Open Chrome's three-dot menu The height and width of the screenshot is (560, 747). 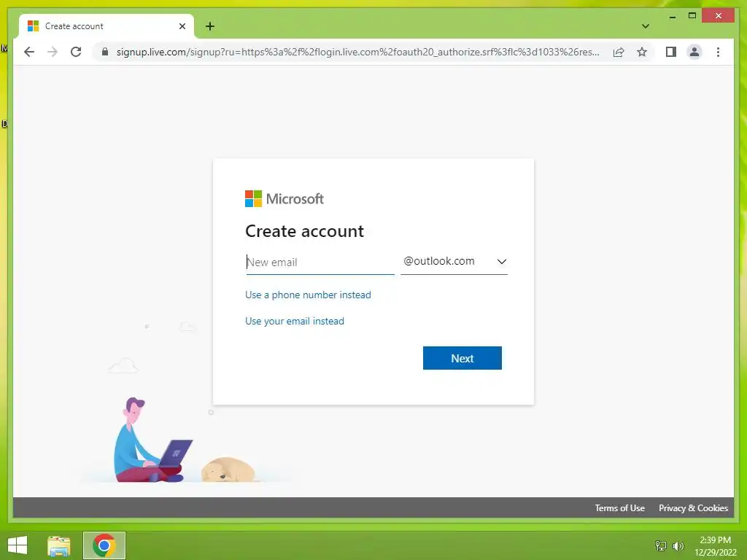[718, 52]
